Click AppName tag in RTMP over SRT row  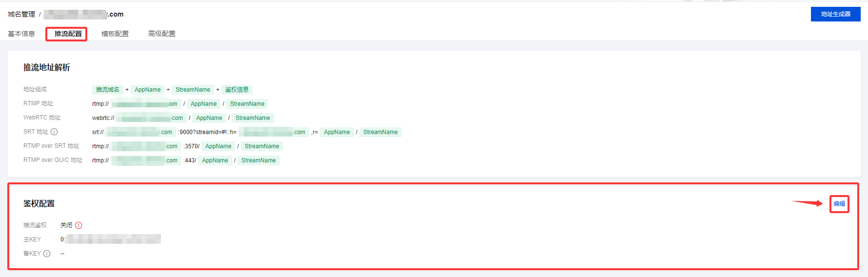click(218, 146)
